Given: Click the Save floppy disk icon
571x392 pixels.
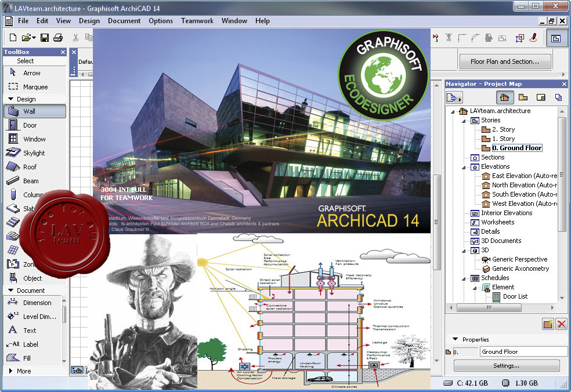Looking at the screenshot, I should pos(45,38).
